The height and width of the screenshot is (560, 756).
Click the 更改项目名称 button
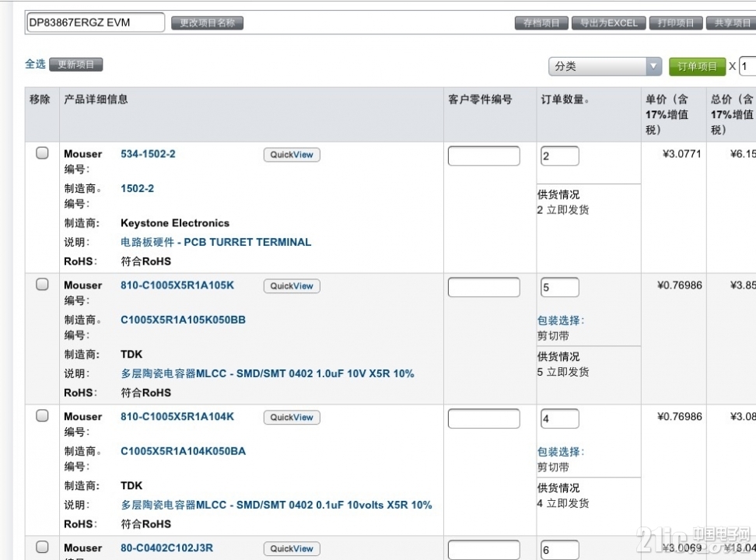click(208, 23)
